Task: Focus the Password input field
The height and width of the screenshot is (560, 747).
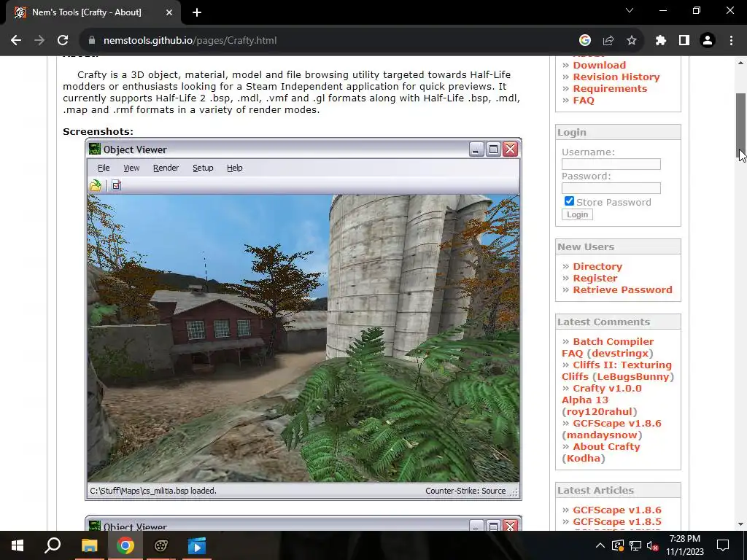Action: click(611, 188)
